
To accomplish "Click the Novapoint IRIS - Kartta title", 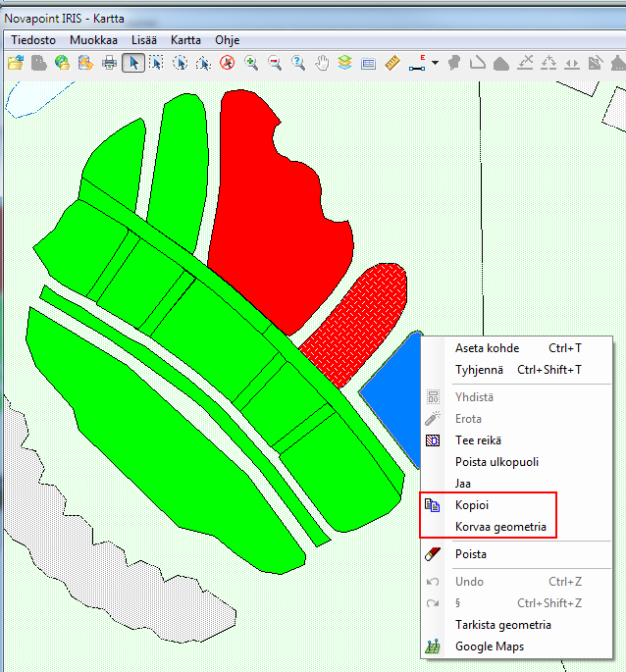I will (65, 19).
